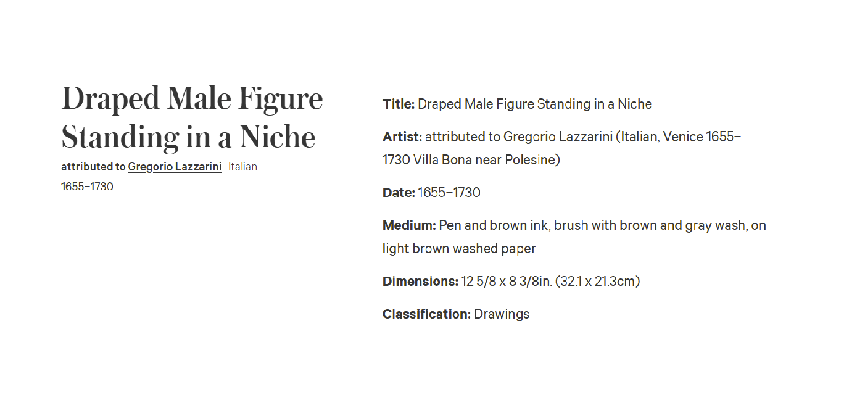Screen dimensions: 868x413
Task: Click the "attributed to" text below the heading
Action: (x=93, y=167)
